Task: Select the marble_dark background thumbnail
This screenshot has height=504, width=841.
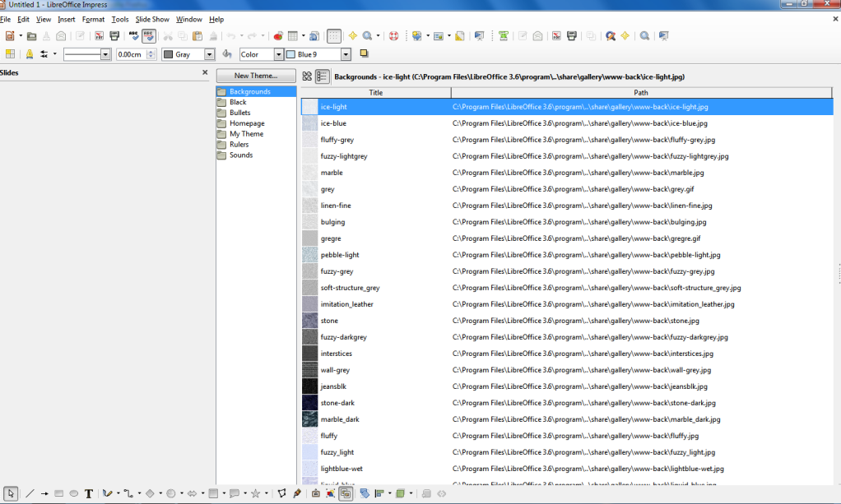Action: click(309, 419)
